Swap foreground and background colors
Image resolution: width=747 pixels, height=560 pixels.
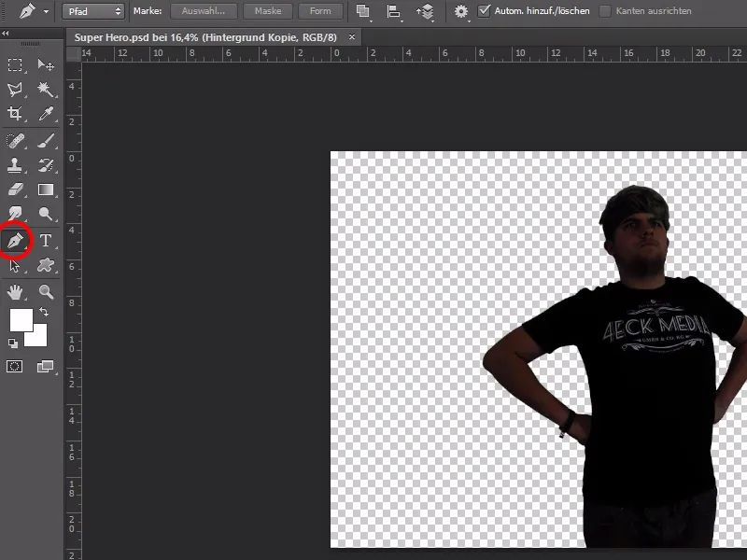44,312
